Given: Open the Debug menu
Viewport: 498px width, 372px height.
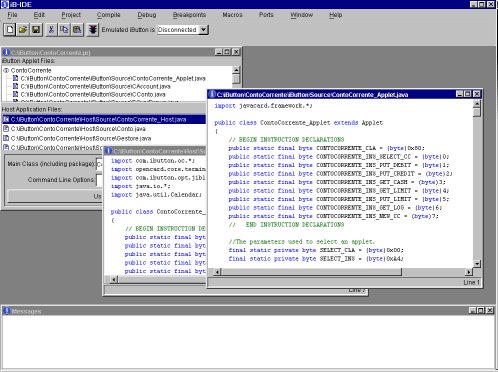Looking at the screenshot, I should [147, 15].
